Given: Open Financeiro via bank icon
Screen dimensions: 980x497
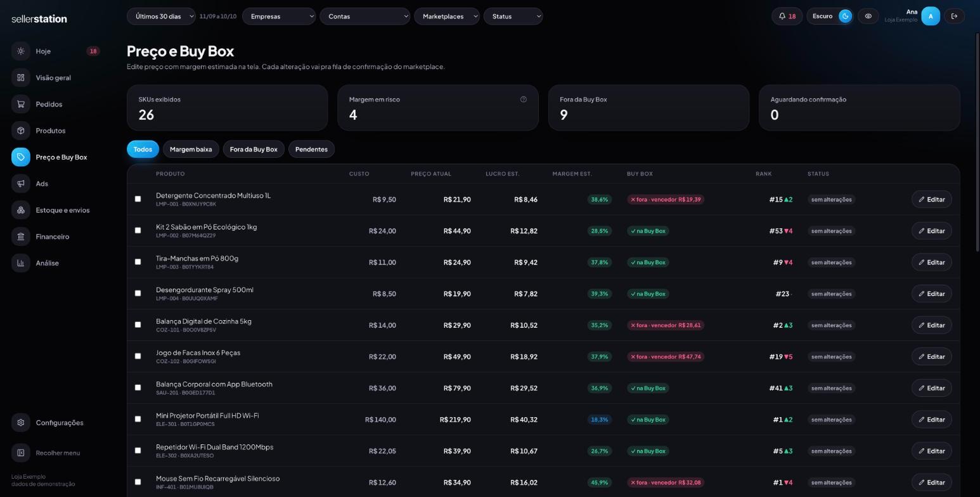Looking at the screenshot, I should pyautogui.click(x=21, y=236).
